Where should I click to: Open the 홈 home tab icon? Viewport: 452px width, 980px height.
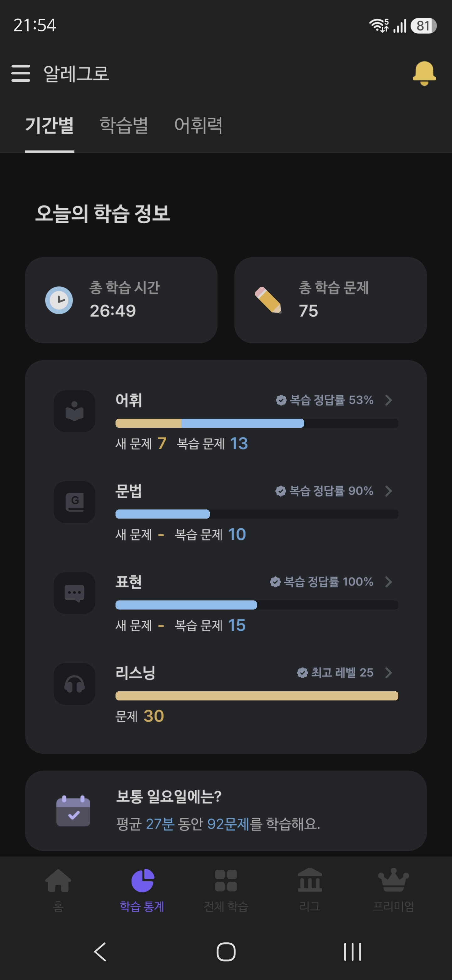[x=58, y=880]
